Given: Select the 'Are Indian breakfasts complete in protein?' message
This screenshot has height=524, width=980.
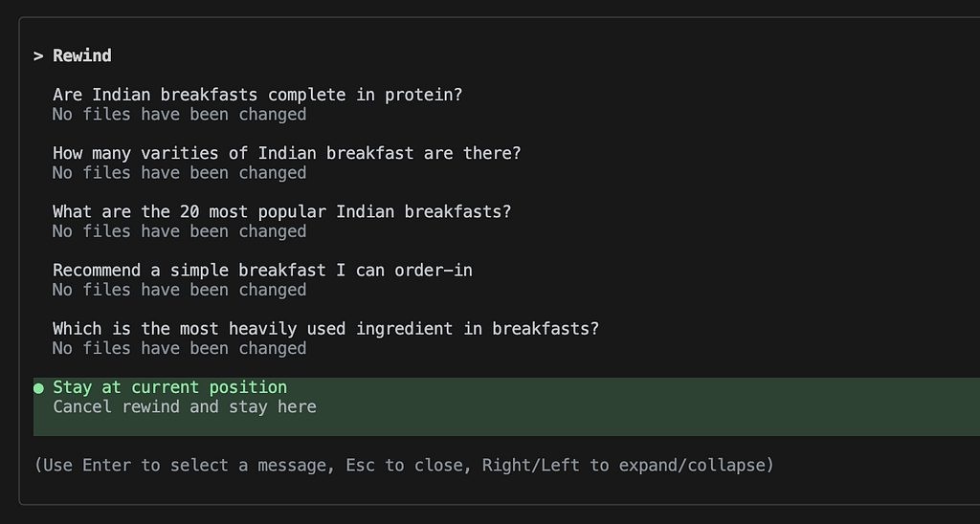Looking at the screenshot, I should click(x=257, y=95).
